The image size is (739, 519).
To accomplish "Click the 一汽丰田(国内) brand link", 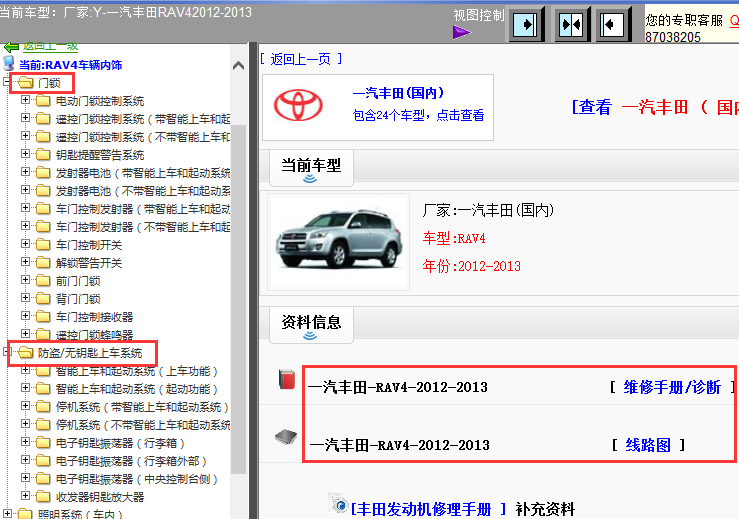I will [398, 93].
